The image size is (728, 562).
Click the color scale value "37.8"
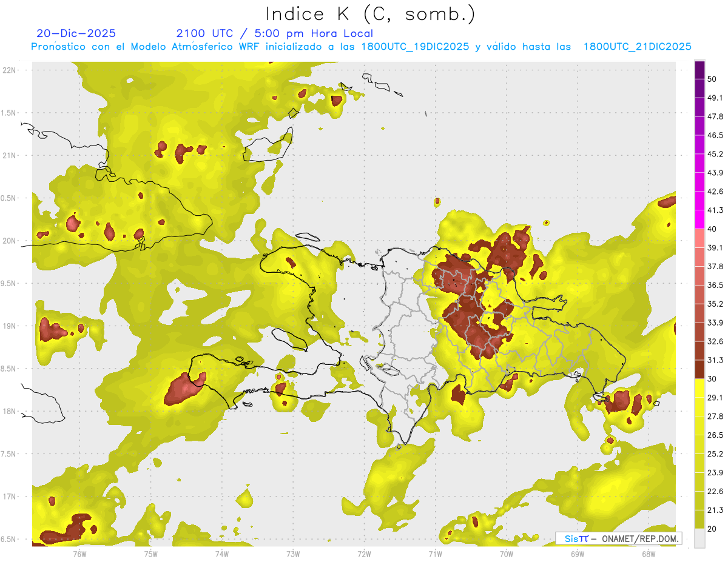[715, 266]
